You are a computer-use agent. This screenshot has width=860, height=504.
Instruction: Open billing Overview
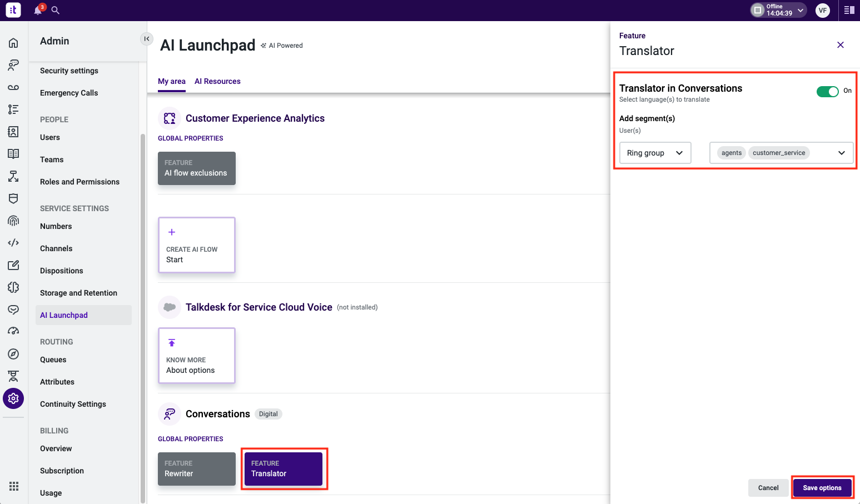(56, 448)
